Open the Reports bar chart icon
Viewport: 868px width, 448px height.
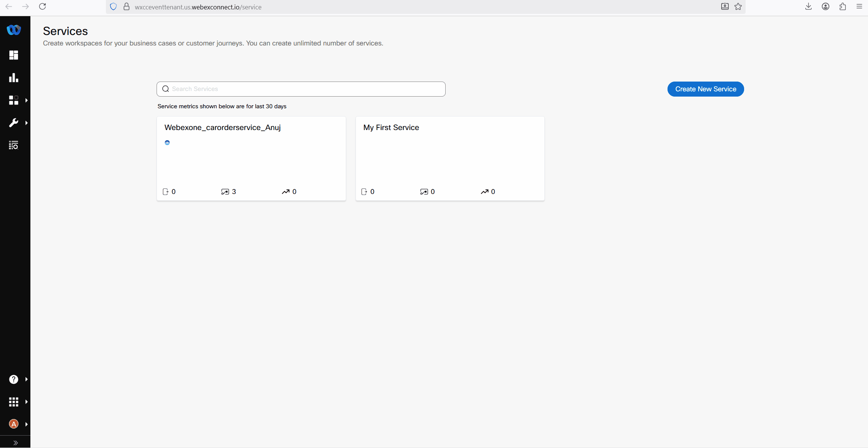[14, 78]
